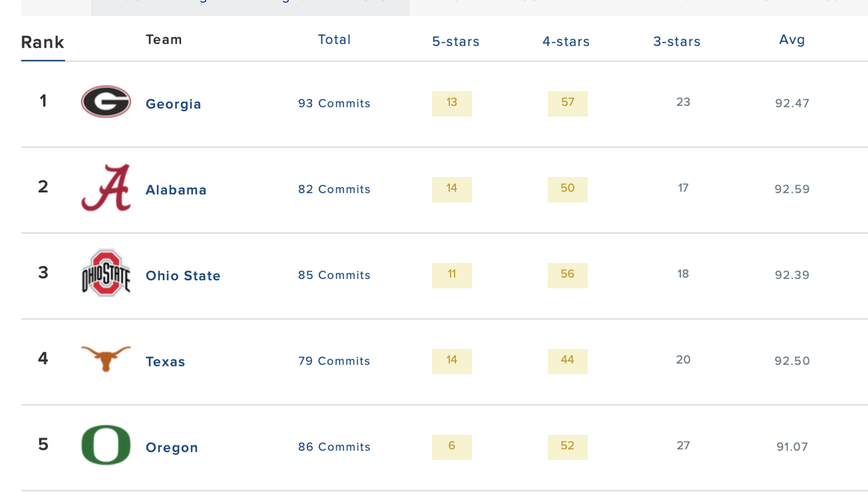
Task: Sort by 4-stars column header
Action: coord(566,41)
